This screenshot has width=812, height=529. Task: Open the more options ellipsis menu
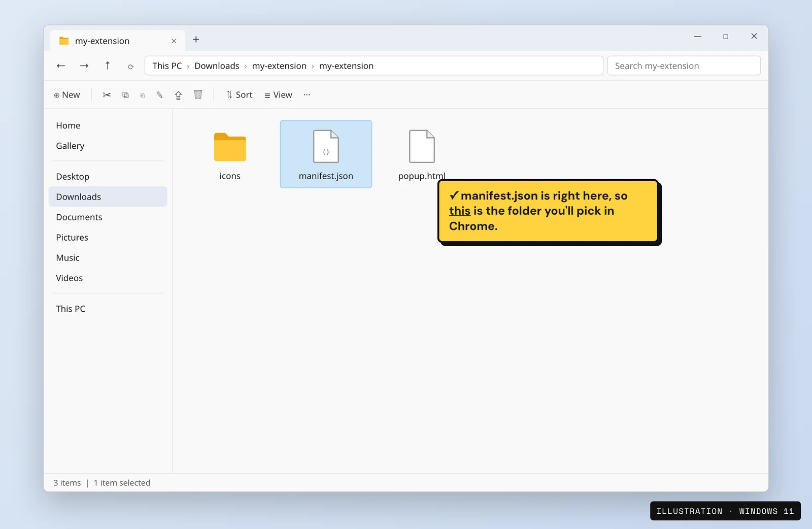point(307,95)
